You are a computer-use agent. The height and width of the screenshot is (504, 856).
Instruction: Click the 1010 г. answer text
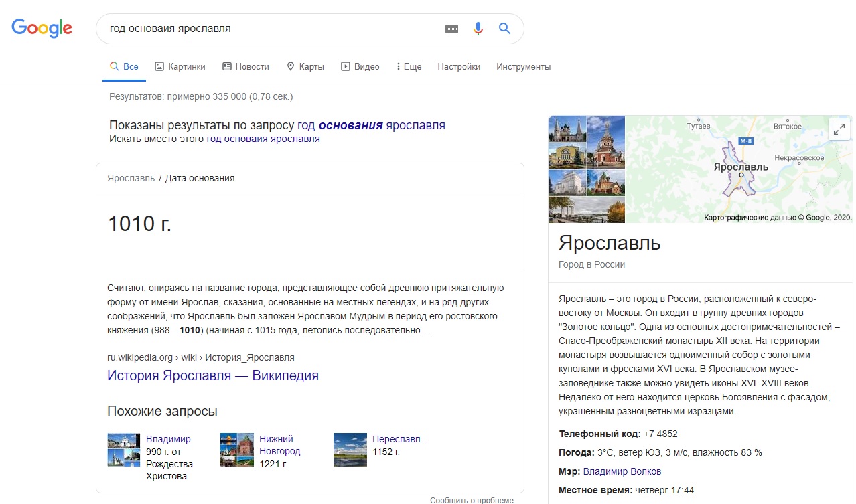coord(139,224)
